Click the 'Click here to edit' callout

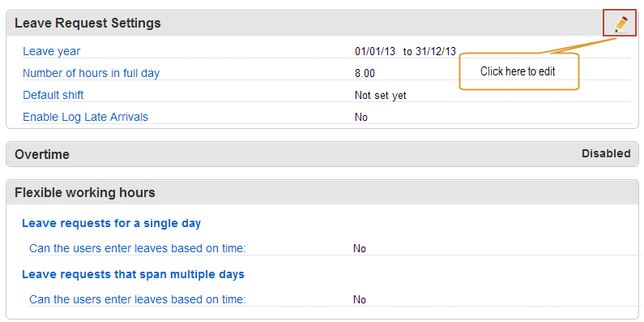(x=518, y=71)
